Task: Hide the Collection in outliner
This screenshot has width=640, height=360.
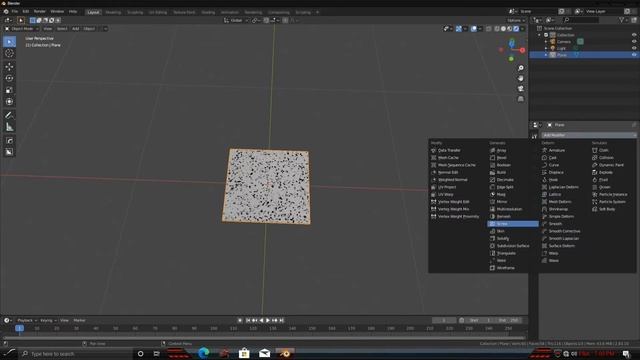Action: click(634, 35)
